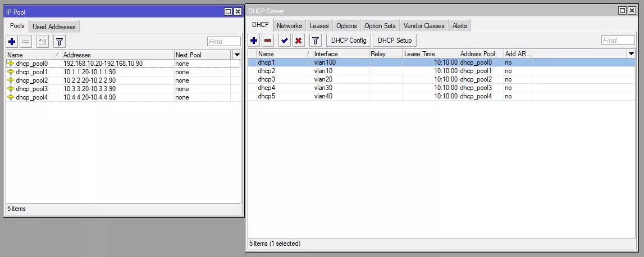Sort DHCP list by Lease Time column
Screen dimensions: 644x257
[x=431, y=54]
